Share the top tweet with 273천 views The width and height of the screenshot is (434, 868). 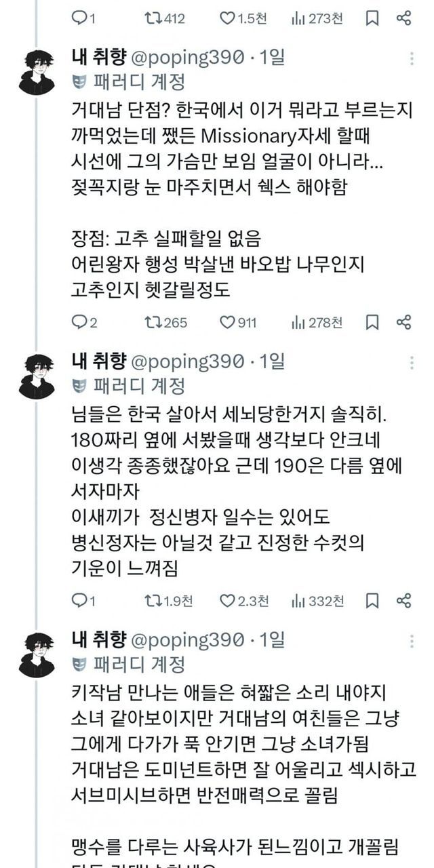(x=403, y=18)
